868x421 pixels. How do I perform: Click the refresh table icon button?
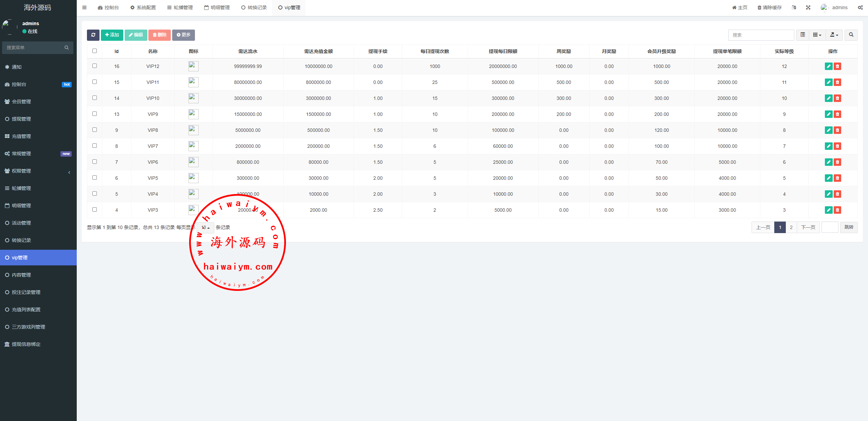pos(93,35)
